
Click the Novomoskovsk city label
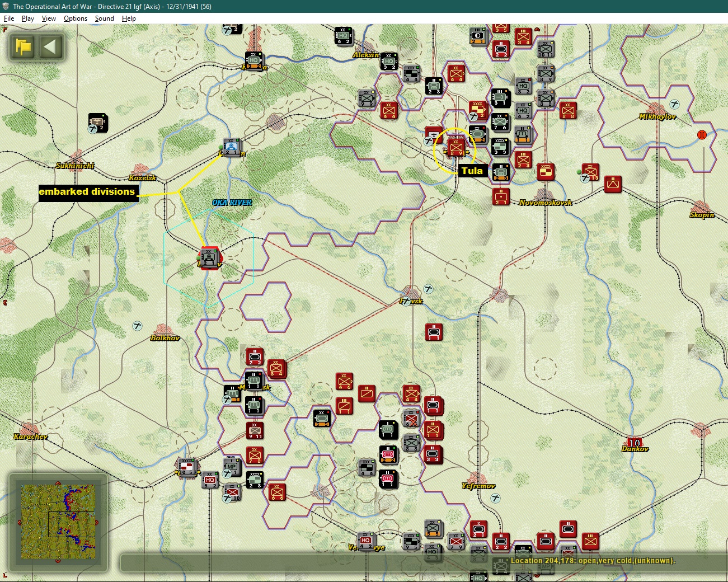[x=546, y=203]
